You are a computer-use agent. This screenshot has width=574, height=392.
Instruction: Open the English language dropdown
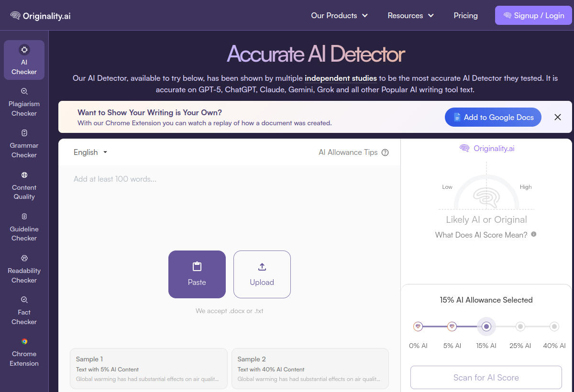(x=91, y=152)
